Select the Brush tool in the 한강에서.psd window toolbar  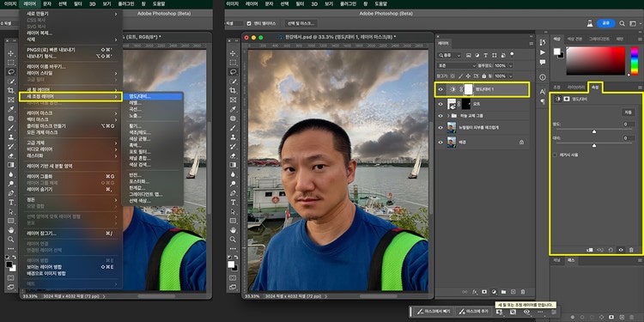pyautogui.click(x=233, y=128)
